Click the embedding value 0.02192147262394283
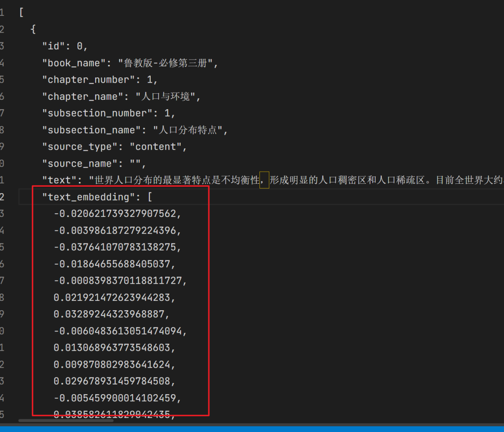 tap(114, 298)
